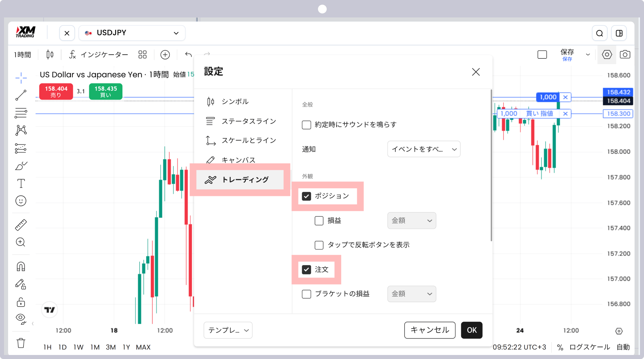Open the symbol search magnifier
644x359 pixels.
click(x=600, y=33)
